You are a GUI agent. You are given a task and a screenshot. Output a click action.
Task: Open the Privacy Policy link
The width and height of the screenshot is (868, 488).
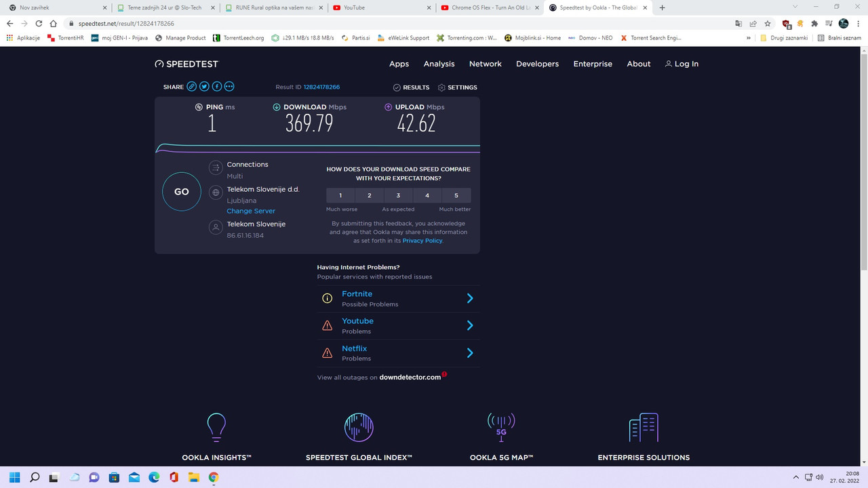(422, 241)
